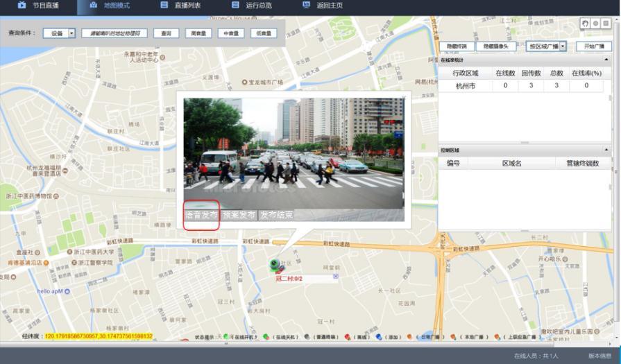Select the circle draw map tool

click(x=595, y=24)
